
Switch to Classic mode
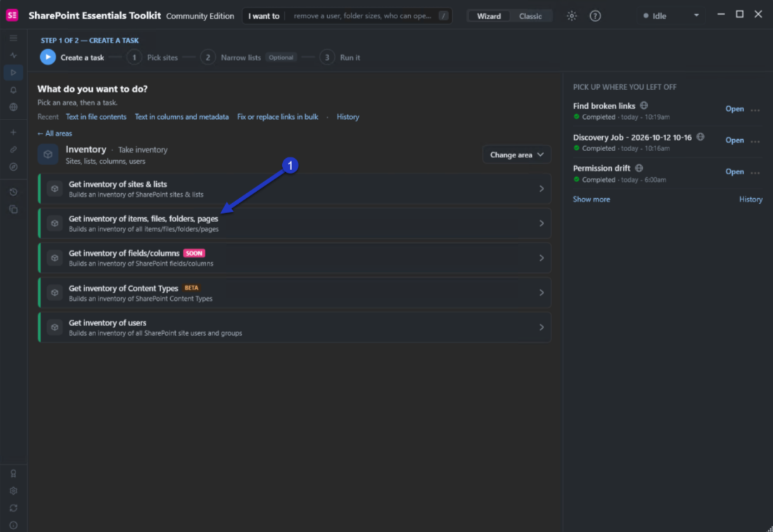530,15
